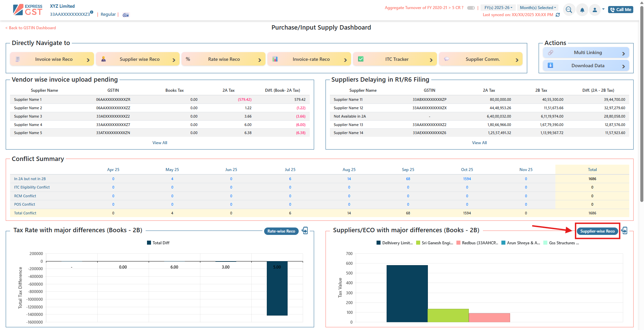Click the GSTIN search magnifier icon
Image resolution: width=644 pixels, height=330 pixels.
(x=569, y=10)
